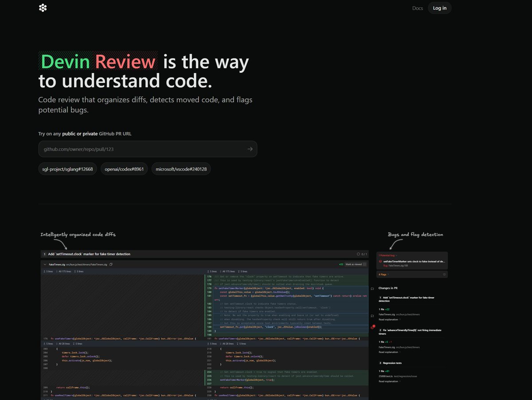
Task: Click the Devin Review headline text
Action: [x=98, y=61]
